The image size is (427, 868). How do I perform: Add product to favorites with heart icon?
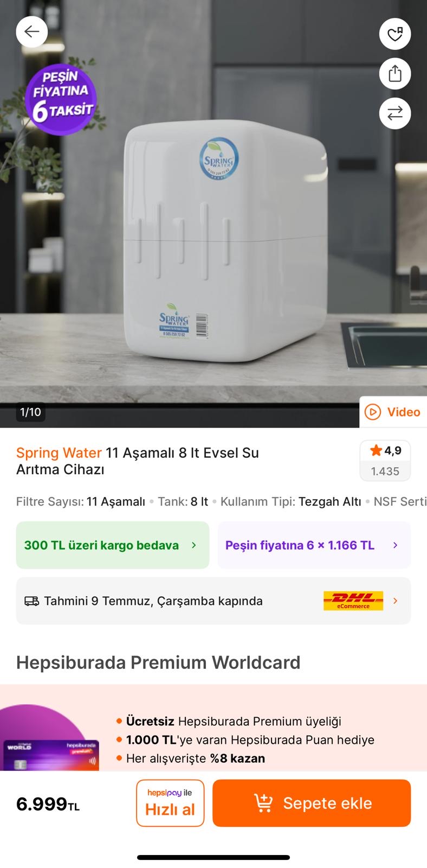click(x=395, y=34)
